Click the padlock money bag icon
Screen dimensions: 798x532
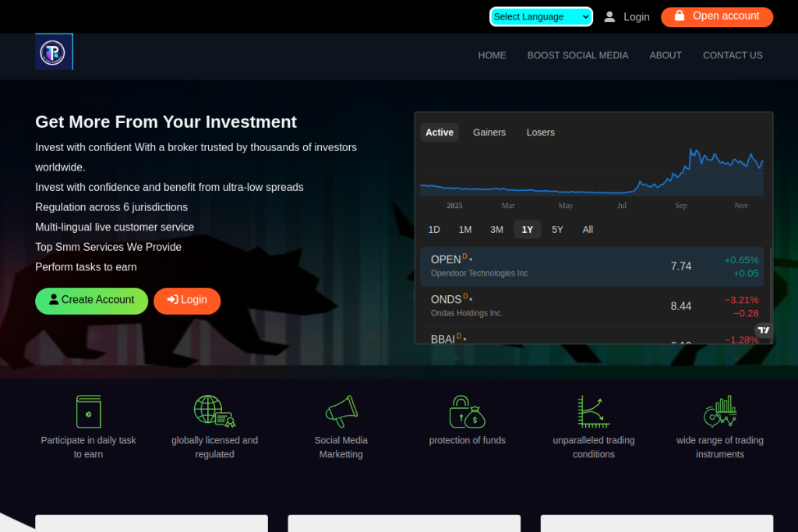pyautogui.click(x=467, y=411)
